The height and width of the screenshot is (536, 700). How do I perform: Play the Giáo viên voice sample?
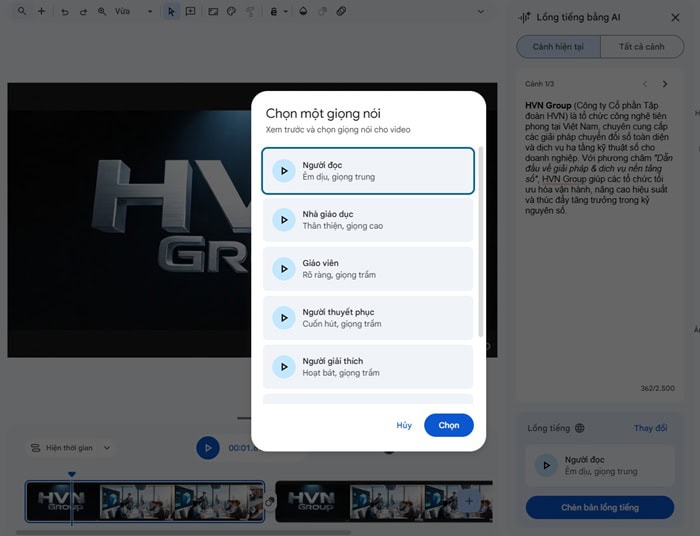tap(284, 268)
